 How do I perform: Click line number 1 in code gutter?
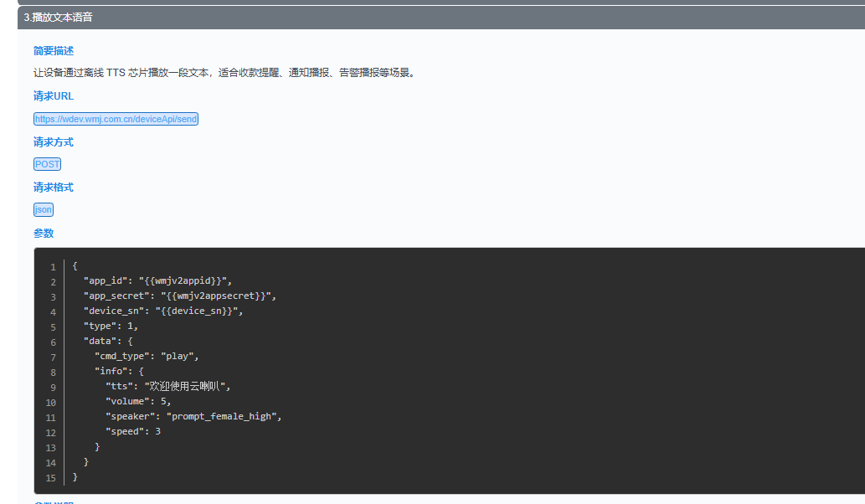pyautogui.click(x=53, y=267)
